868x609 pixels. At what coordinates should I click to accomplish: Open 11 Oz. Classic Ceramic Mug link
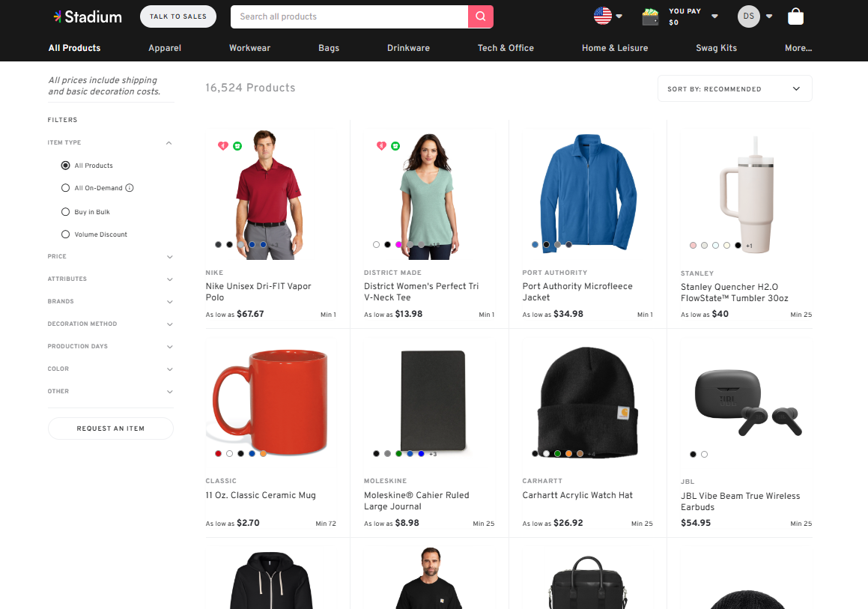pos(261,495)
